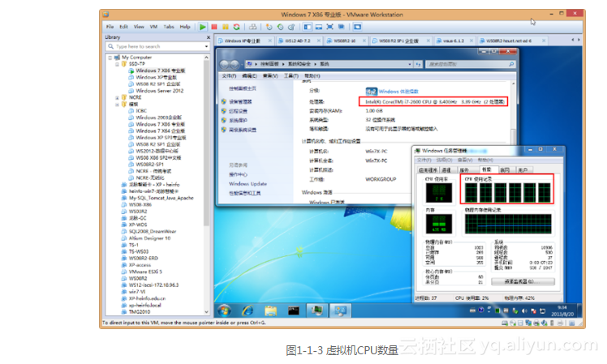Select TMG2010 in the library tree
This screenshot has width=607, height=364.
(140, 312)
